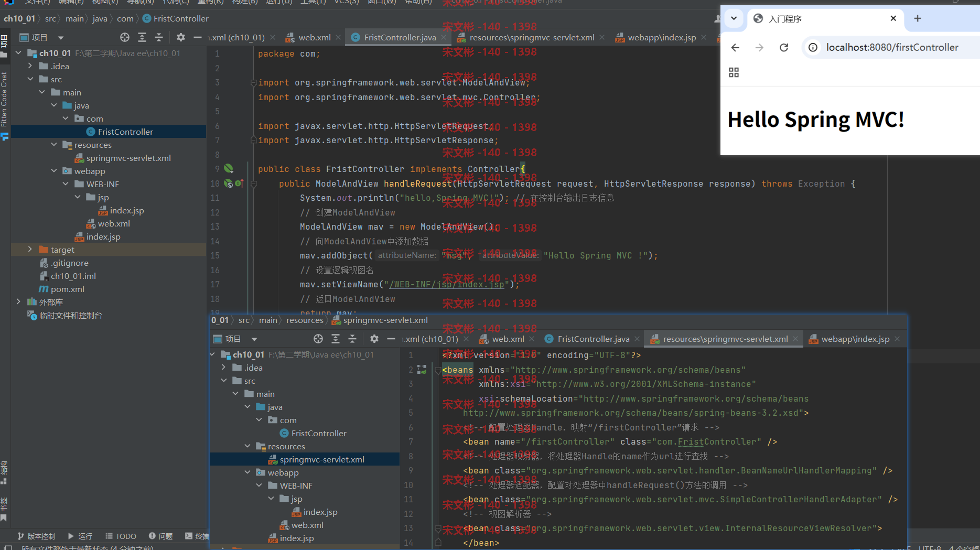Collapse the resources folder in main project tree
Viewport: 980px width, 550px height.
pyautogui.click(x=54, y=145)
